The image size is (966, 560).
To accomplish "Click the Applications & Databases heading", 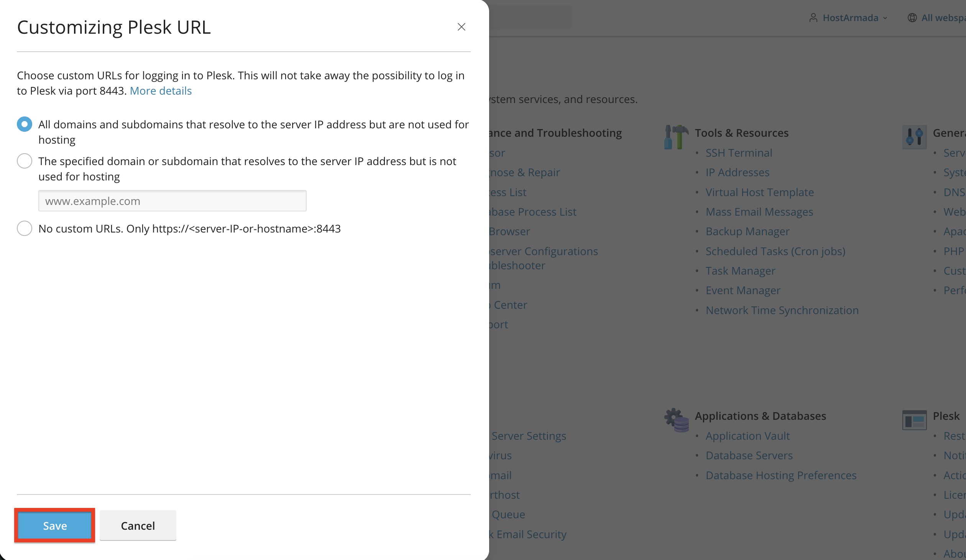I will tap(761, 416).
